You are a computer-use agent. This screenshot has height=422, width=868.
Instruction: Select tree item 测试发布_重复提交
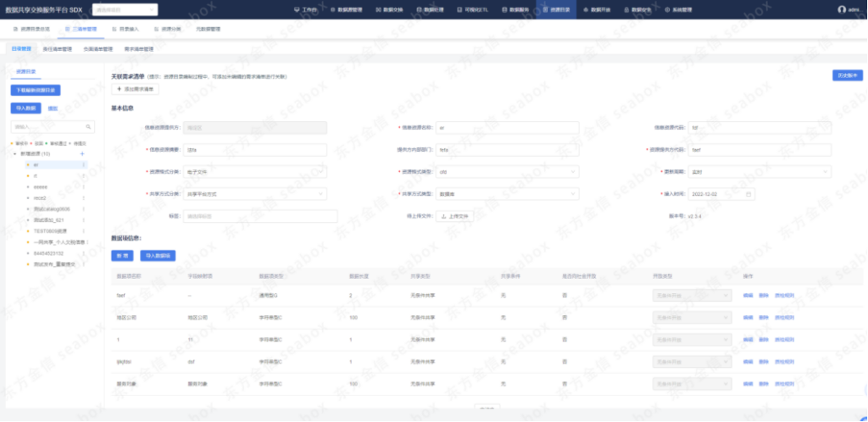tap(54, 264)
